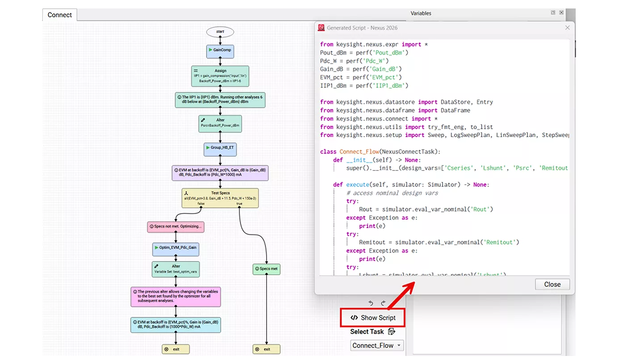Image resolution: width=618 pixels, height=364 pixels.
Task: Click info icon on blue 'EVM at backoff' message
Action: pyautogui.click(x=134, y=321)
